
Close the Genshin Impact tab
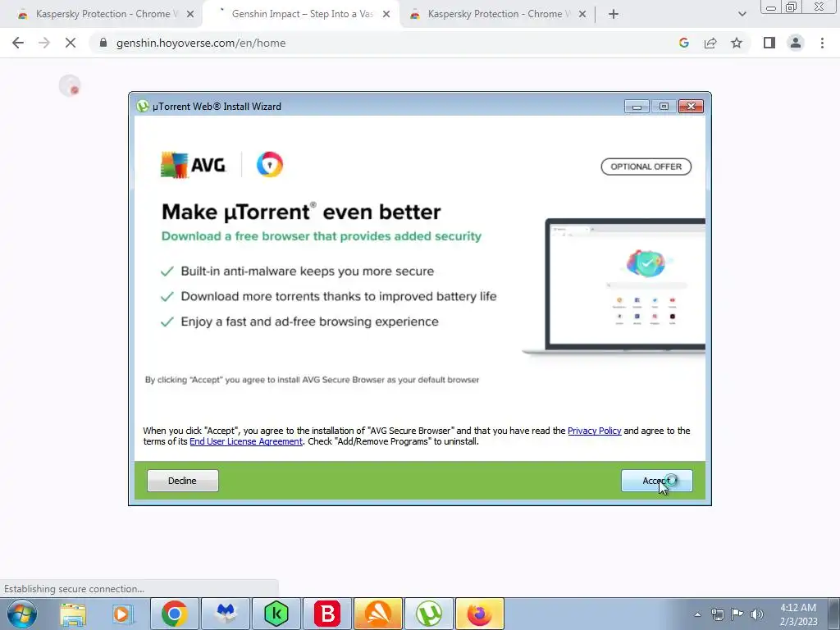coord(386,15)
